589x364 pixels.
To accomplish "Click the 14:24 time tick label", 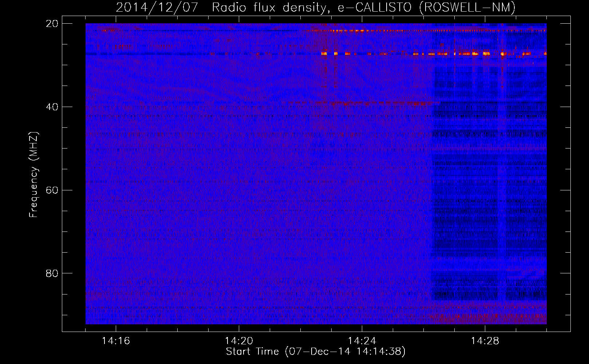I will point(362,341).
